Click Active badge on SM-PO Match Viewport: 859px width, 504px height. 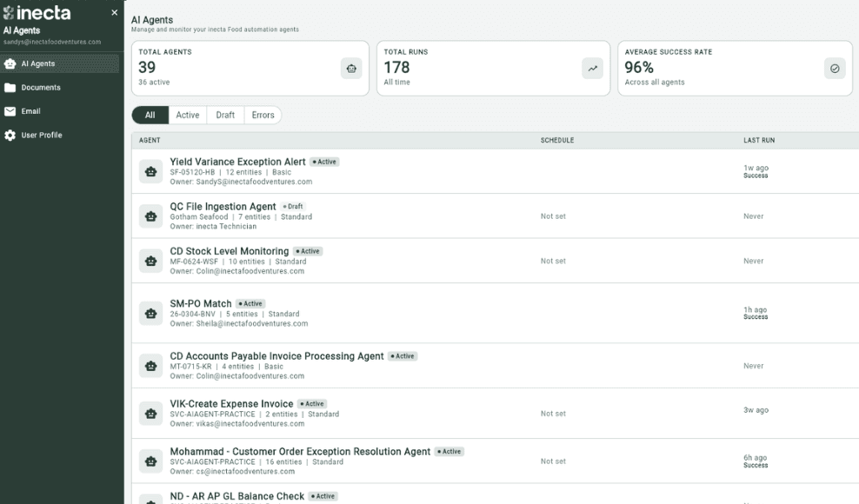pos(250,303)
